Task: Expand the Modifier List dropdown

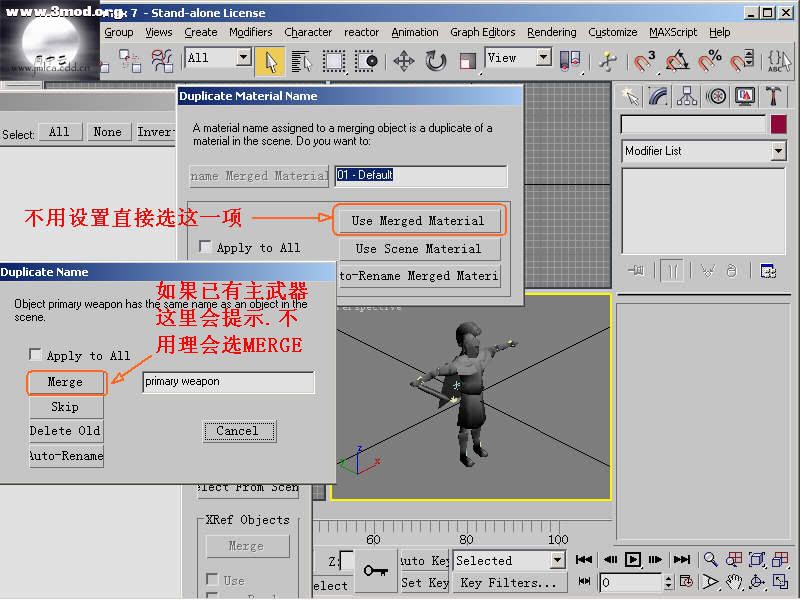Action: (778, 151)
